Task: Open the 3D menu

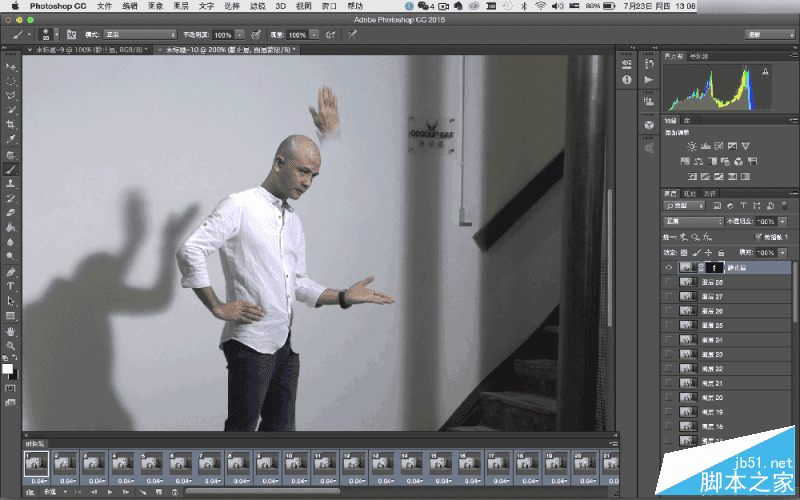Action: 281,6
